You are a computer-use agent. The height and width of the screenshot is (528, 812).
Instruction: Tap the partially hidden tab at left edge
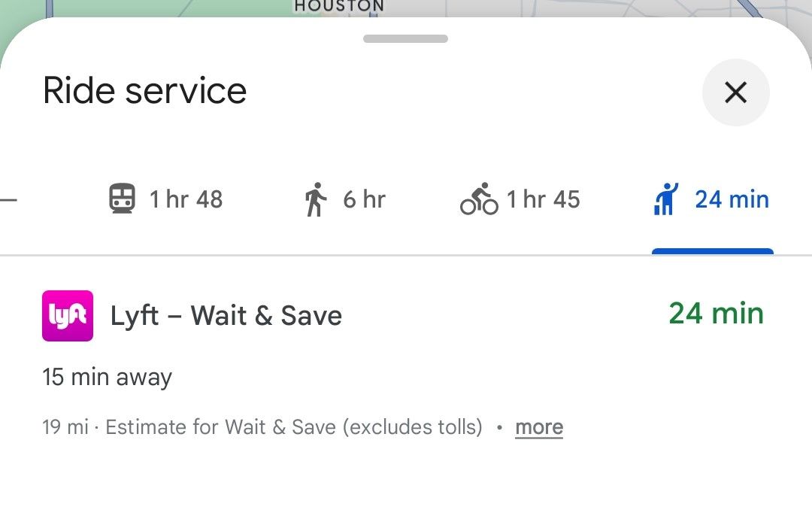coord(8,200)
